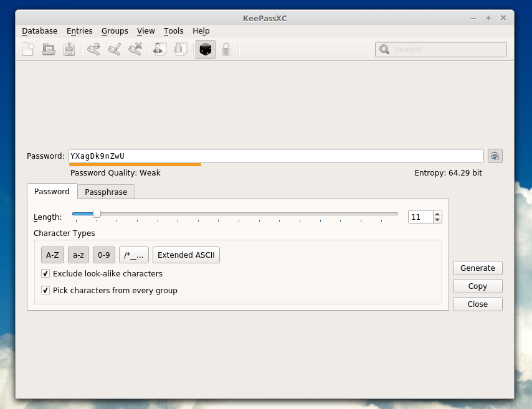Decrease length with spinner down arrow
Viewport: 532px width, 409px height.
pyautogui.click(x=437, y=220)
